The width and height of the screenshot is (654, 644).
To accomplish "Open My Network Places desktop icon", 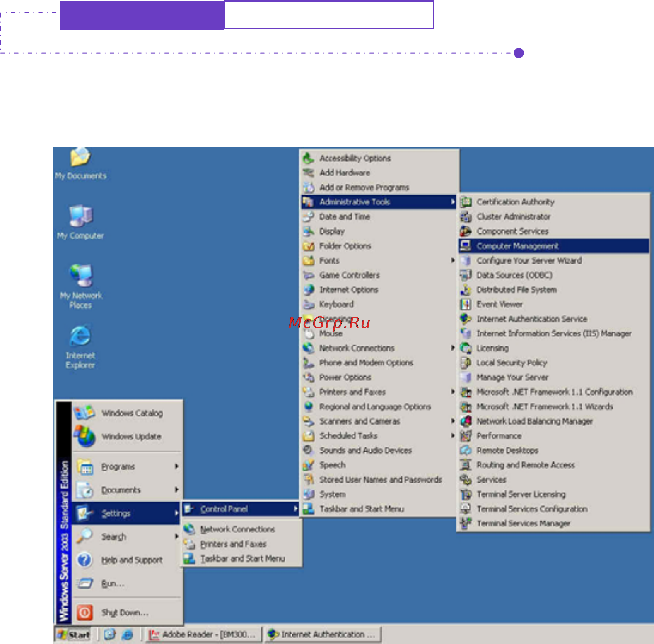I will [x=80, y=286].
